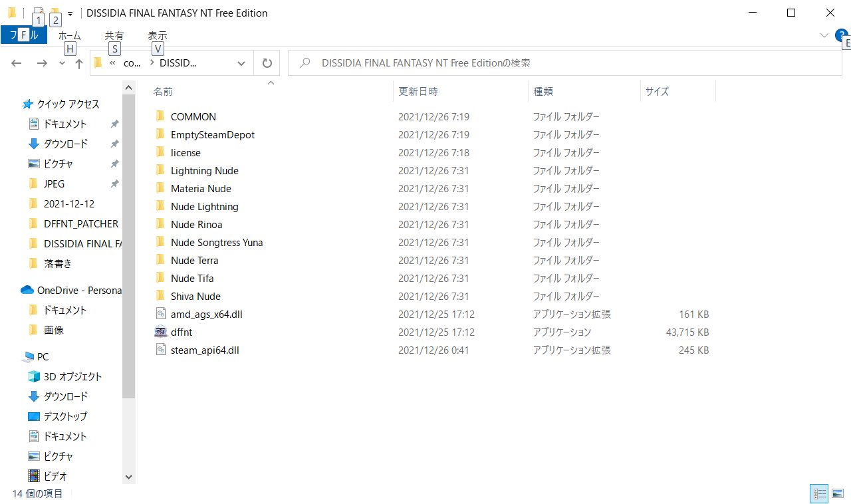Screen dimensions: 851x504
Task: Expand the ribbon with the chevron
Action: pyautogui.click(x=824, y=35)
